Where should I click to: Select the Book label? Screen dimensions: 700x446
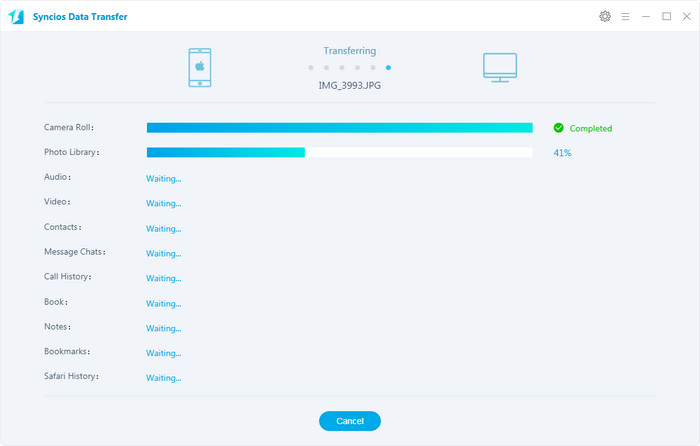coord(56,302)
